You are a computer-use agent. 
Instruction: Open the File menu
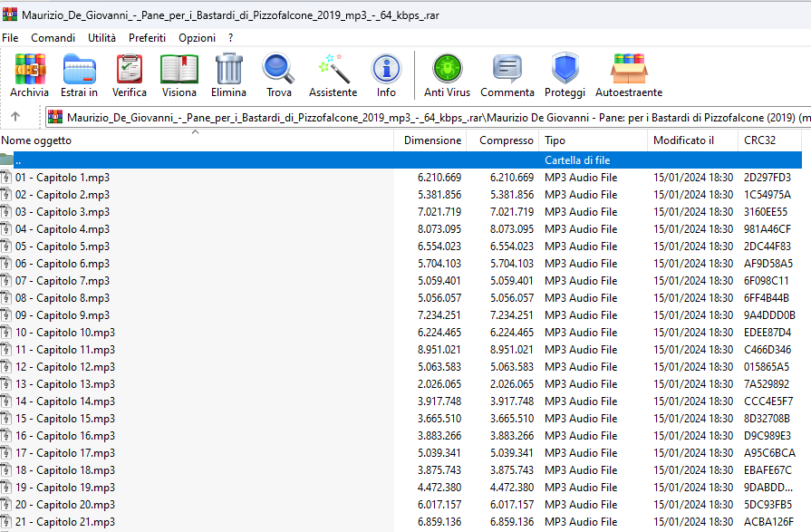(10, 38)
